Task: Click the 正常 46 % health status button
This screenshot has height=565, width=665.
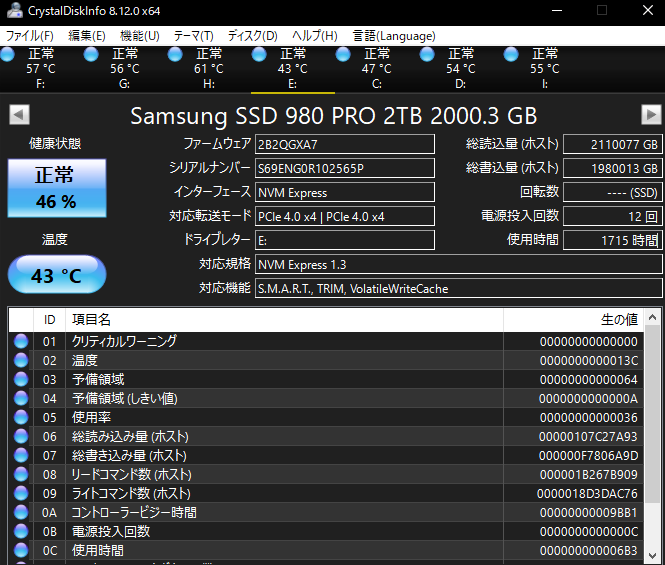Action: 57,188
